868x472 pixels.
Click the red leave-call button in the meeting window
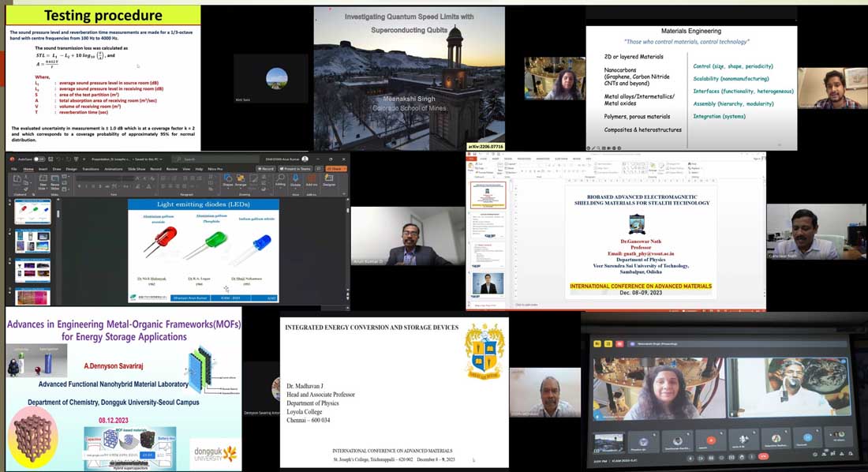(x=764, y=457)
